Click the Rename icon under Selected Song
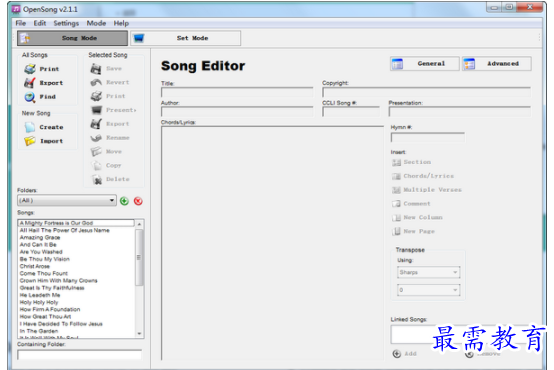Screen dimensions: 554x370 pyautogui.click(x=96, y=137)
